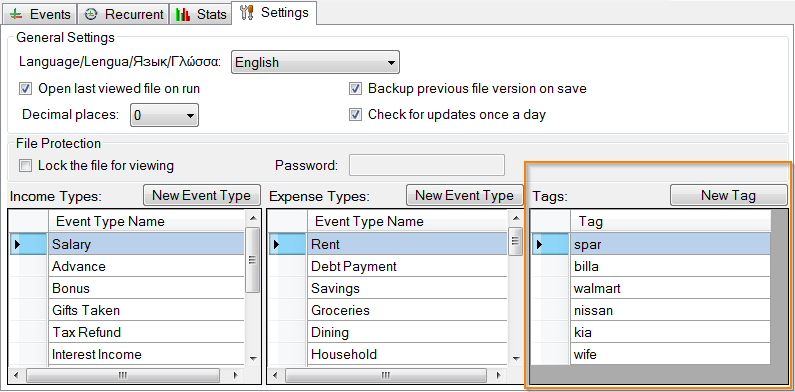Click the New Tag button
This screenshot has height=392, width=795.
729,195
